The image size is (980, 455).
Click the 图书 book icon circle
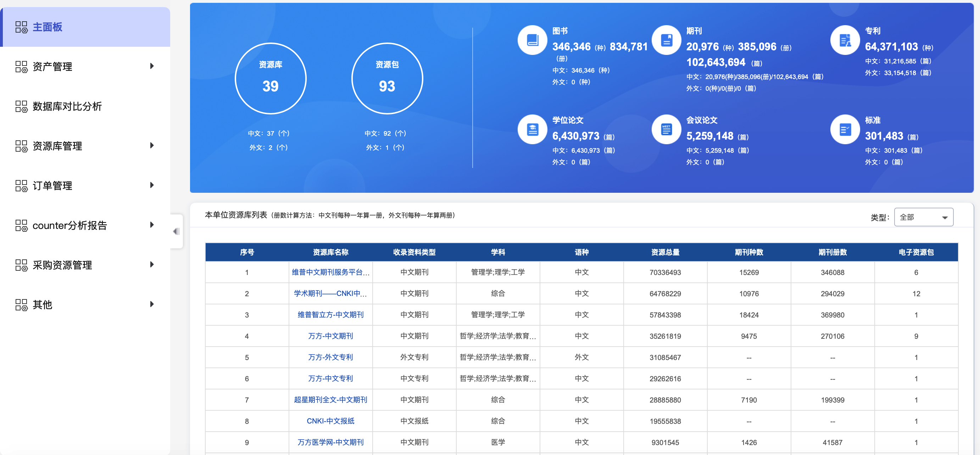click(532, 40)
